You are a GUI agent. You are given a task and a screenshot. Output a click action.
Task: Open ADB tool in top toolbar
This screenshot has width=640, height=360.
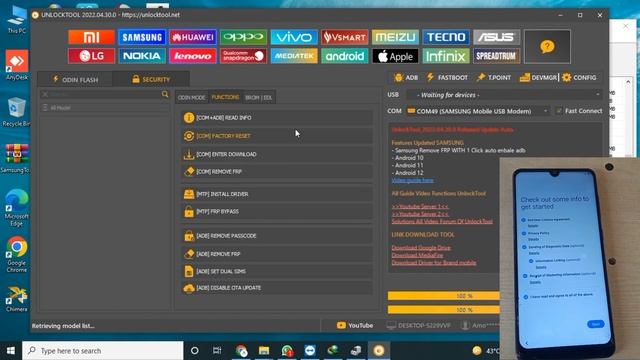click(x=406, y=78)
